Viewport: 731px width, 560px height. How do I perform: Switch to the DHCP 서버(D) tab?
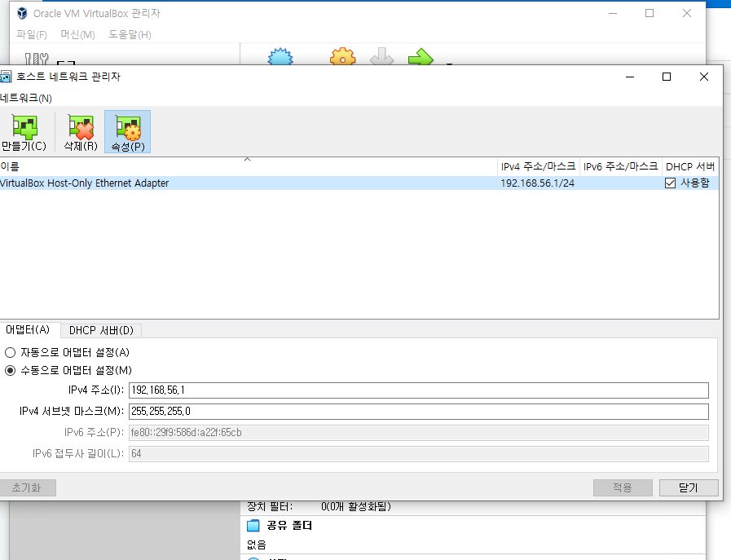101,331
